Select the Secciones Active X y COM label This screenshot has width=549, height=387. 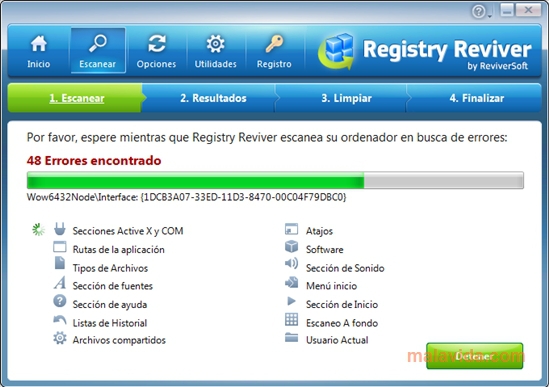(128, 231)
